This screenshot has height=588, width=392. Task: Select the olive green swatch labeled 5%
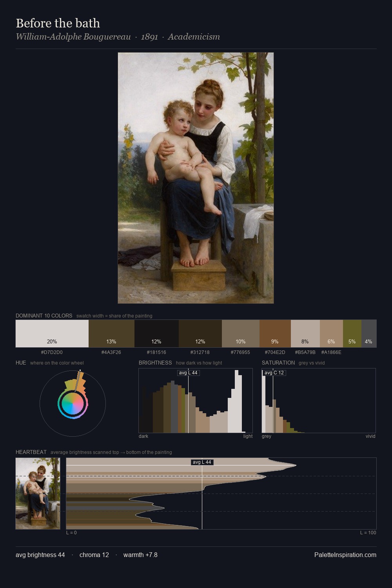click(x=352, y=334)
